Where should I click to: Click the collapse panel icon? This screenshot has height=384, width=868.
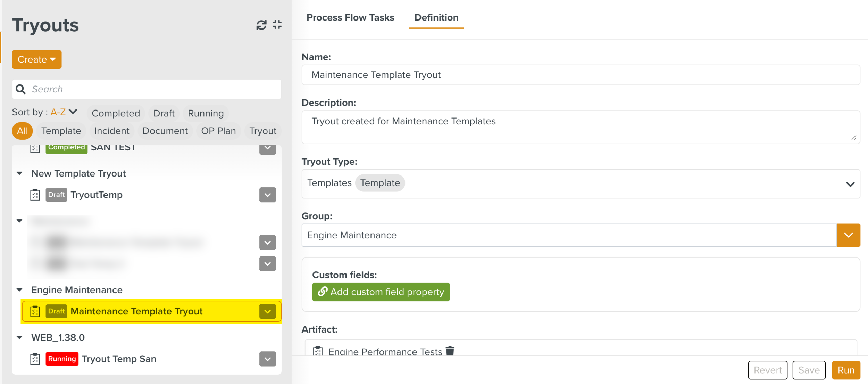coord(277,25)
